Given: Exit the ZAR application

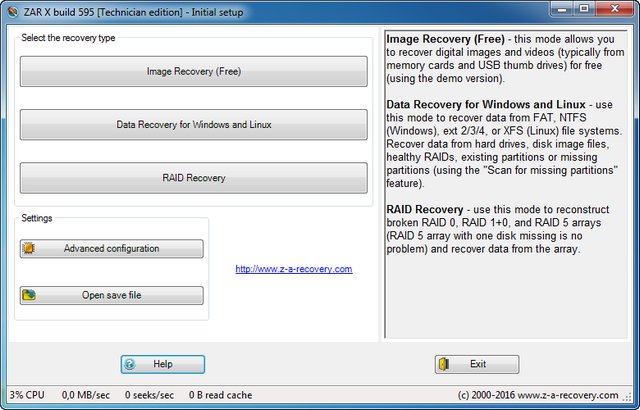Looking at the screenshot, I should click(x=477, y=364).
